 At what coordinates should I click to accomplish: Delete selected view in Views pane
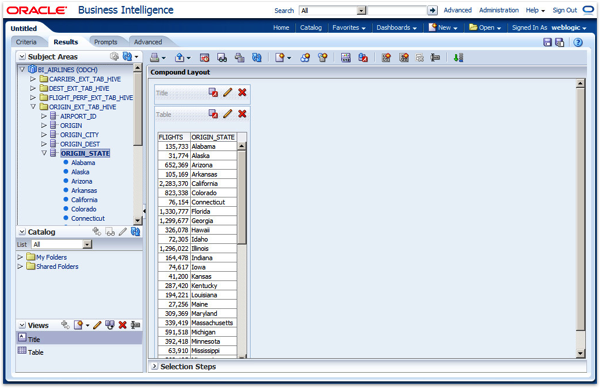[x=122, y=325]
